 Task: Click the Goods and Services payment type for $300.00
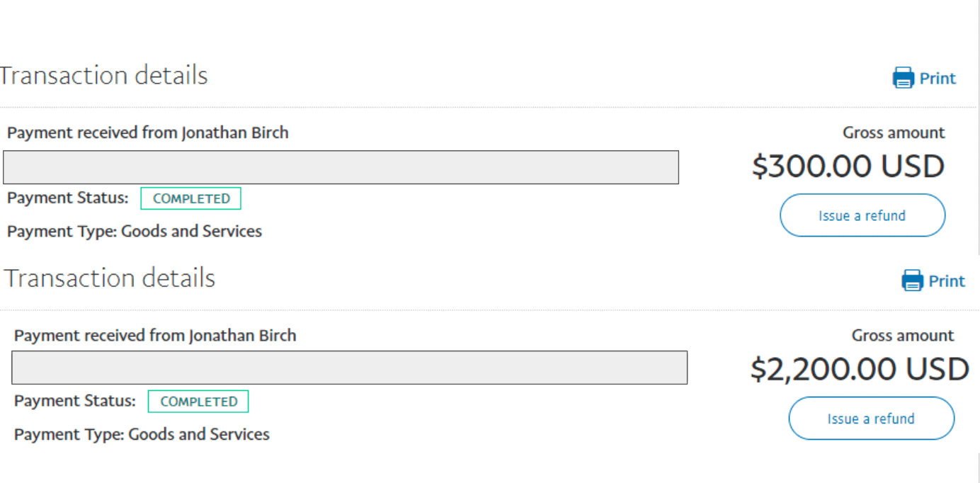pyautogui.click(x=135, y=231)
